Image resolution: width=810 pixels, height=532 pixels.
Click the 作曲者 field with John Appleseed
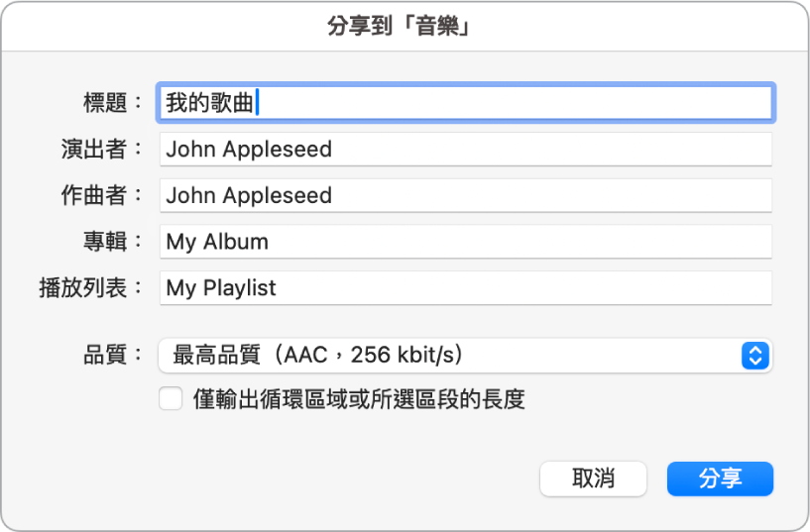tap(465, 195)
